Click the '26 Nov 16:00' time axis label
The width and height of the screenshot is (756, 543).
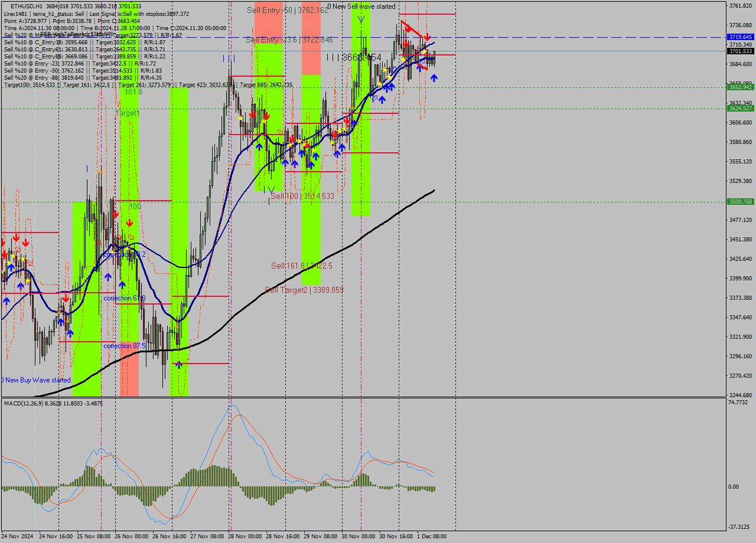pos(170,537)
